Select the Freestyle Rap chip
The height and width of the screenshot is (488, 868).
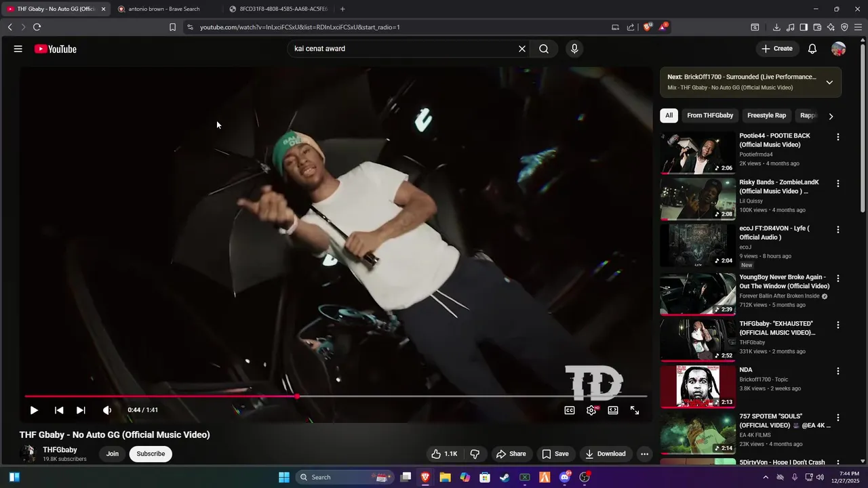point(766,115)
